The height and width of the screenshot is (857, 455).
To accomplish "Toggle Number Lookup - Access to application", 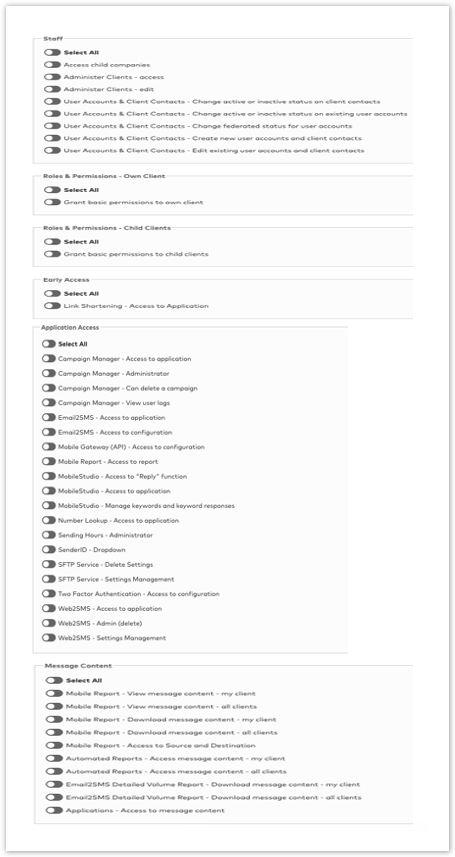I will tap(49, 521).
